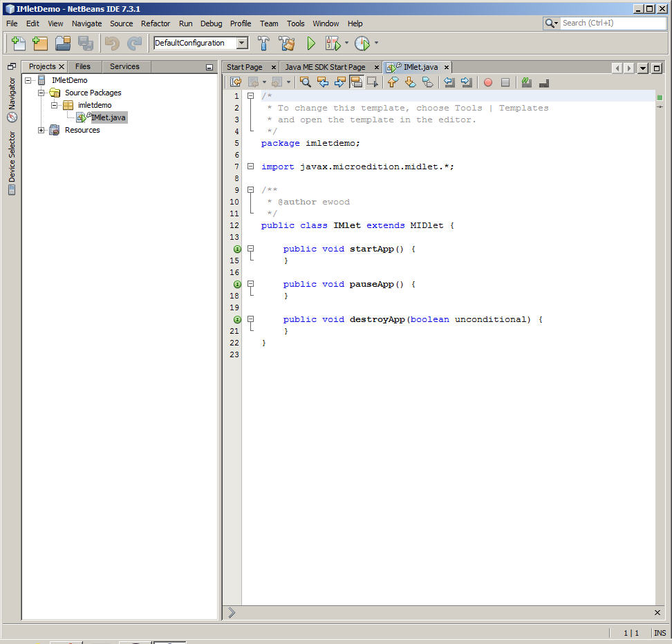This screenshot has height=644, width=672.
Task: Click the Shift Line Right icon
Action: pyautogui.click(x=466, y=82)
